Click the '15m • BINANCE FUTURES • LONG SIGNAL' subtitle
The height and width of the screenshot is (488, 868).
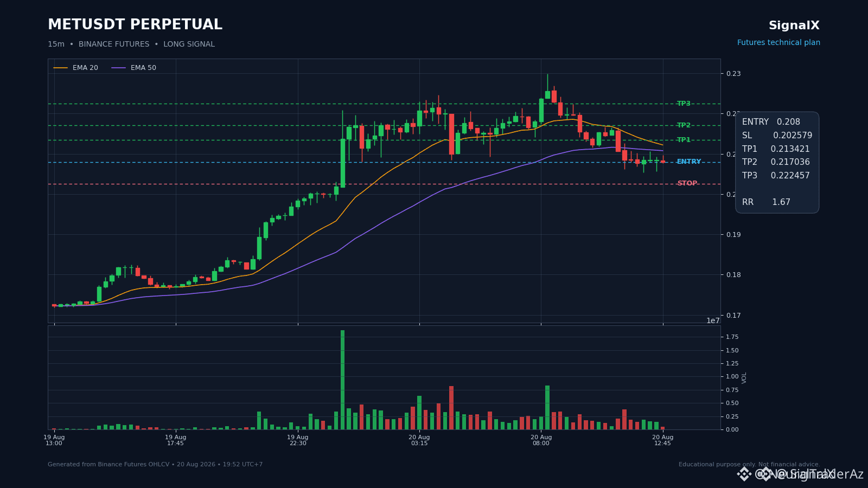[x=131, y=44]
